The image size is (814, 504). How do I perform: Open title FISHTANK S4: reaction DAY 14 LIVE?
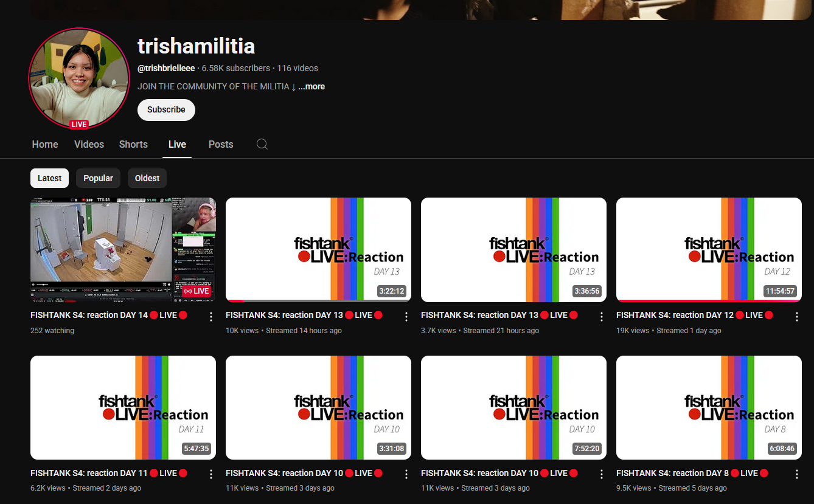point(109,315)
